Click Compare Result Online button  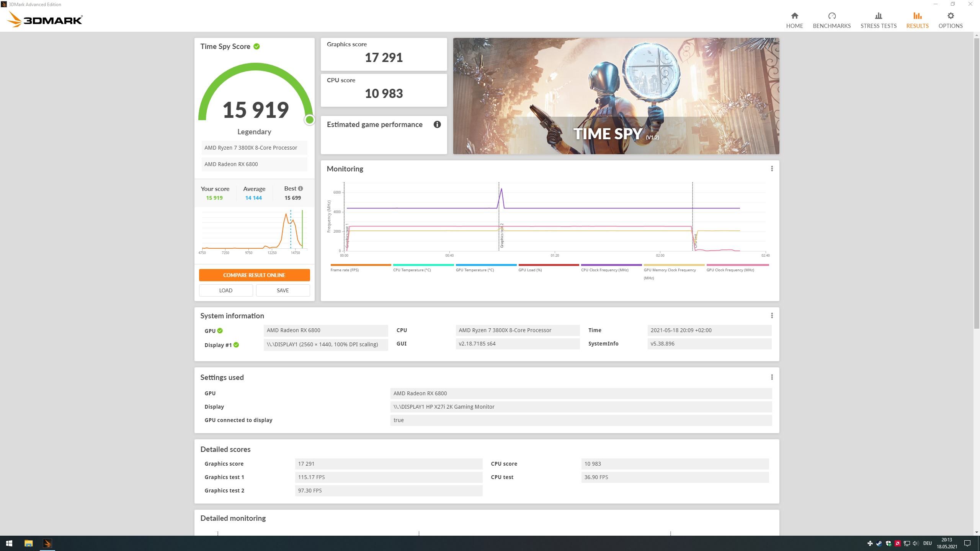pos(254,275)
